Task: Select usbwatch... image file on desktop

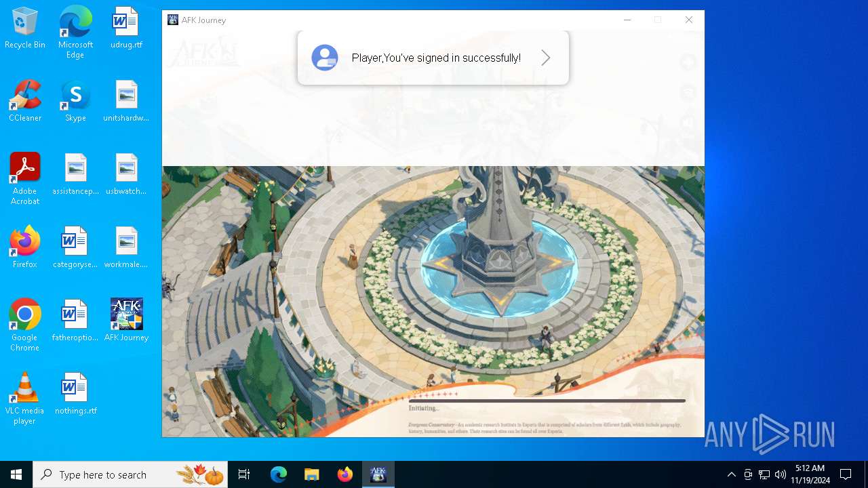Action: pos(126,175)
